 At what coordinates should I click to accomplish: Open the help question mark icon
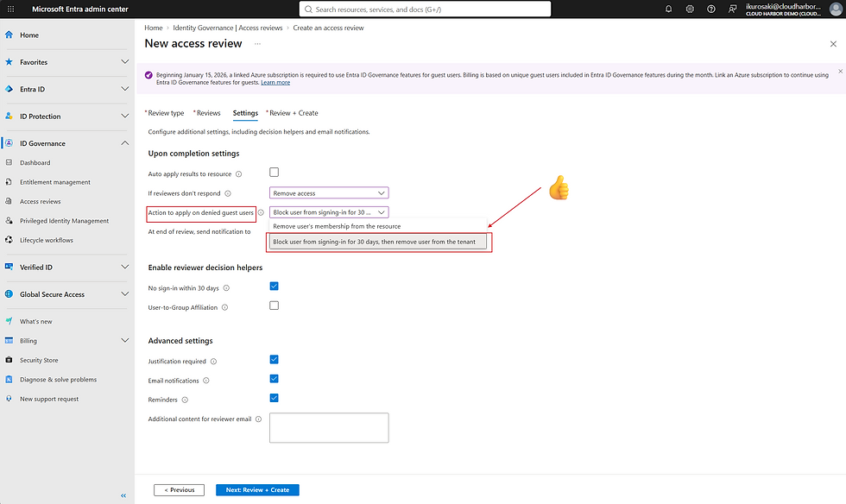click(x=711, y=9)
